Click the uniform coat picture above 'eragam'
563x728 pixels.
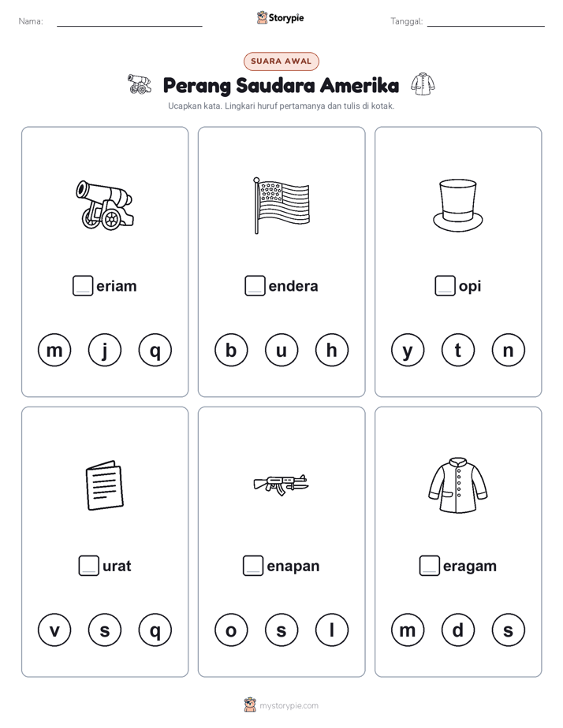tap(458, 485)
